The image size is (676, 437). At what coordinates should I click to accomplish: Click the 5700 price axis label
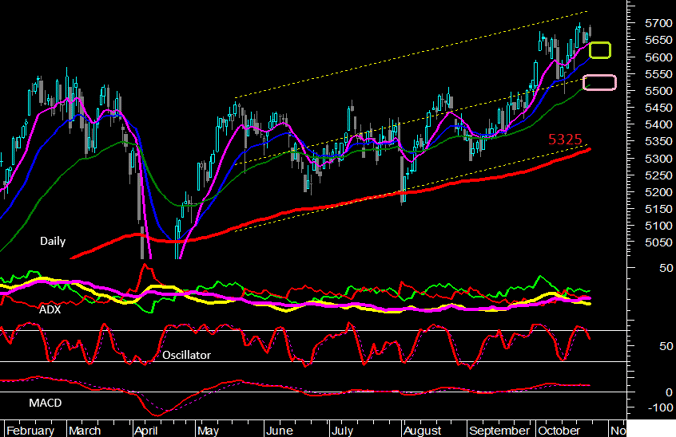[x=656, y=22]
